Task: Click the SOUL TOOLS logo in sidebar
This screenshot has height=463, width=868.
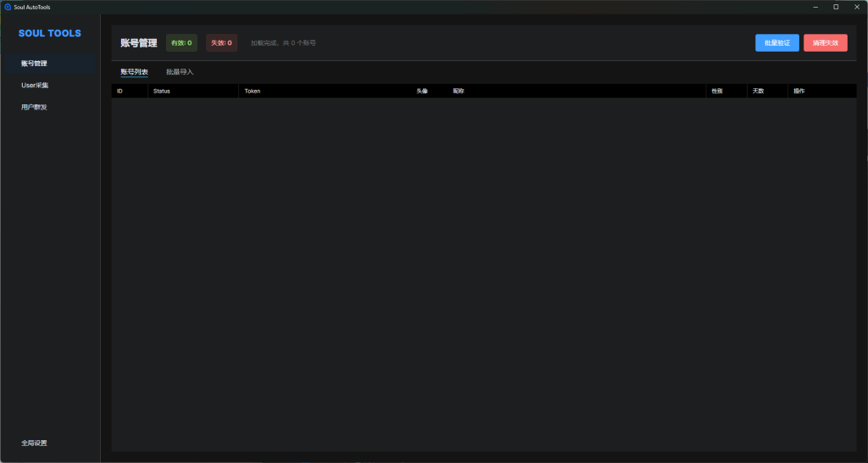Action: [x=50, y=33]
